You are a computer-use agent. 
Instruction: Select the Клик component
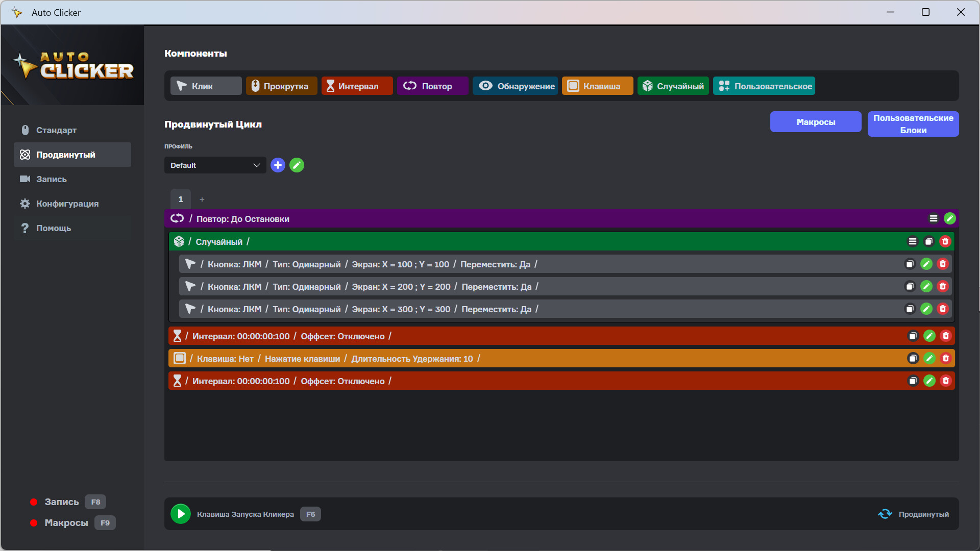click(206, 86)
